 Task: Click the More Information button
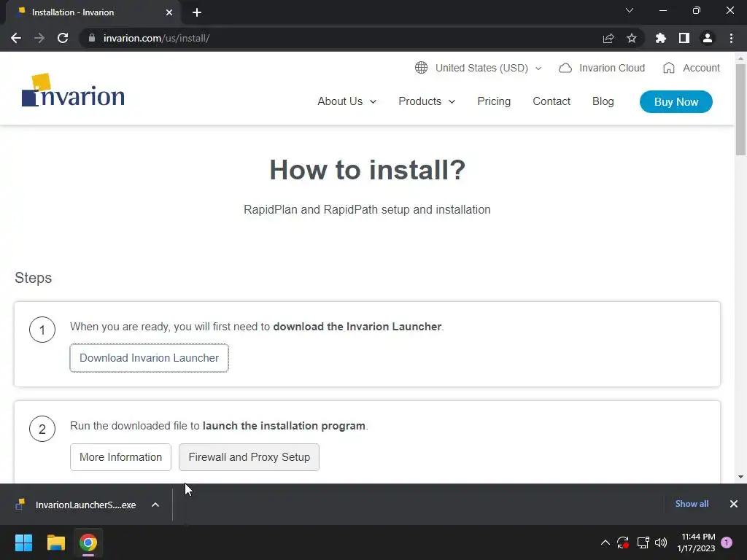(x=120, y=457)
